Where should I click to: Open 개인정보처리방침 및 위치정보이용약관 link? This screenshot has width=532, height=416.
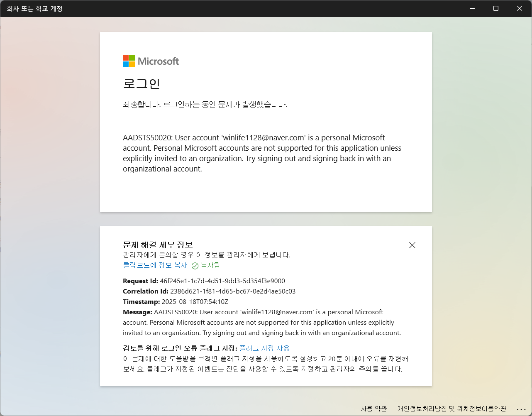click(x=452, y=409)
